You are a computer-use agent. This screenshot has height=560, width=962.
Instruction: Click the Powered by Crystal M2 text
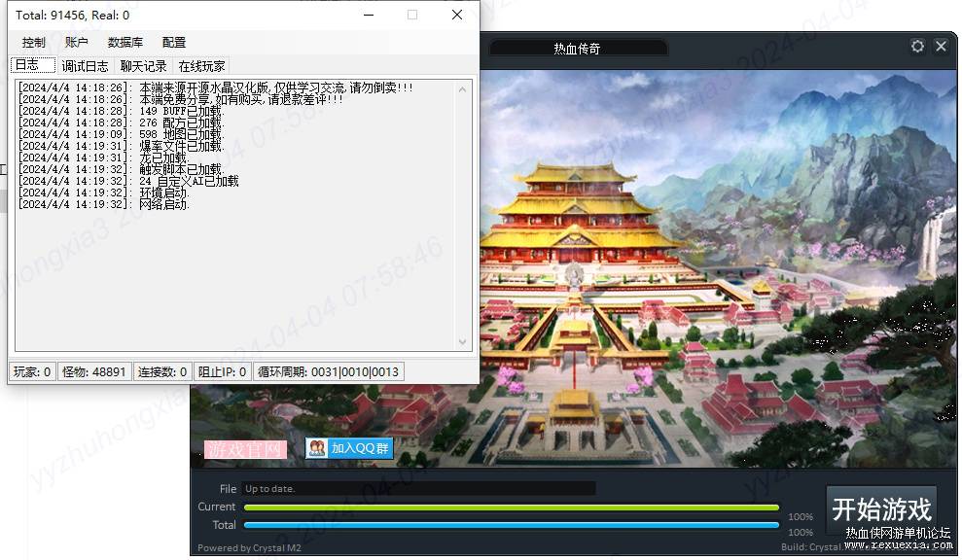(x=249, y=547)
